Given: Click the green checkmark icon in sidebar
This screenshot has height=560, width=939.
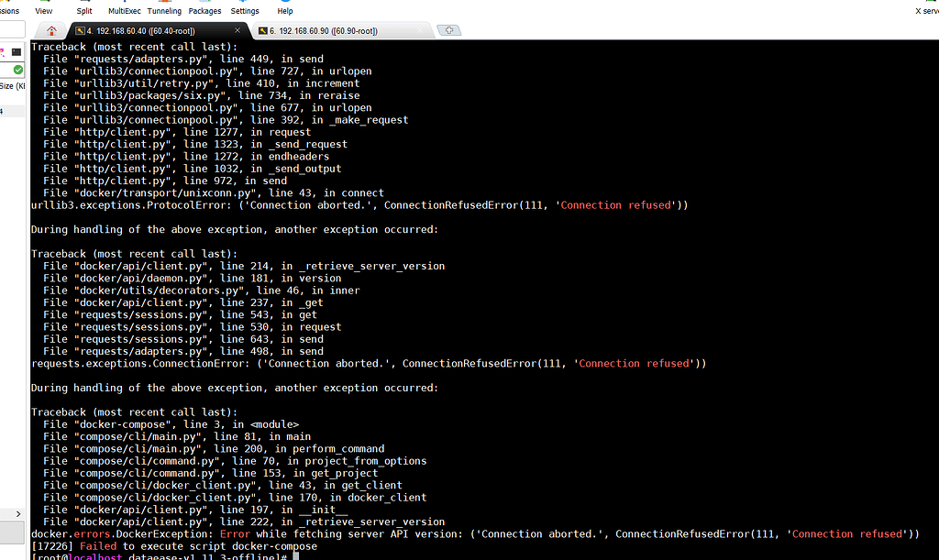Looking at the screenshot, I should tap(18, 70).
